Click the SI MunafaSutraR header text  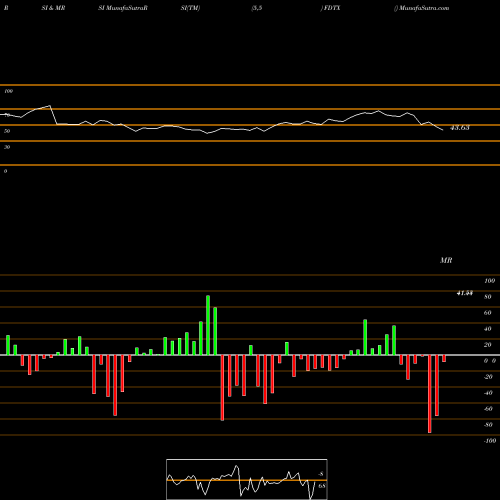point(123,8)
